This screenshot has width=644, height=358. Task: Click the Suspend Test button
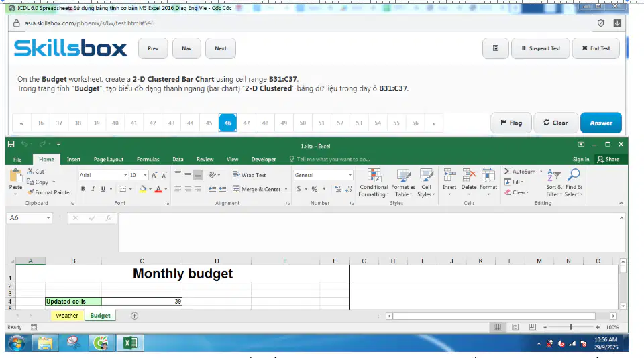540,48
